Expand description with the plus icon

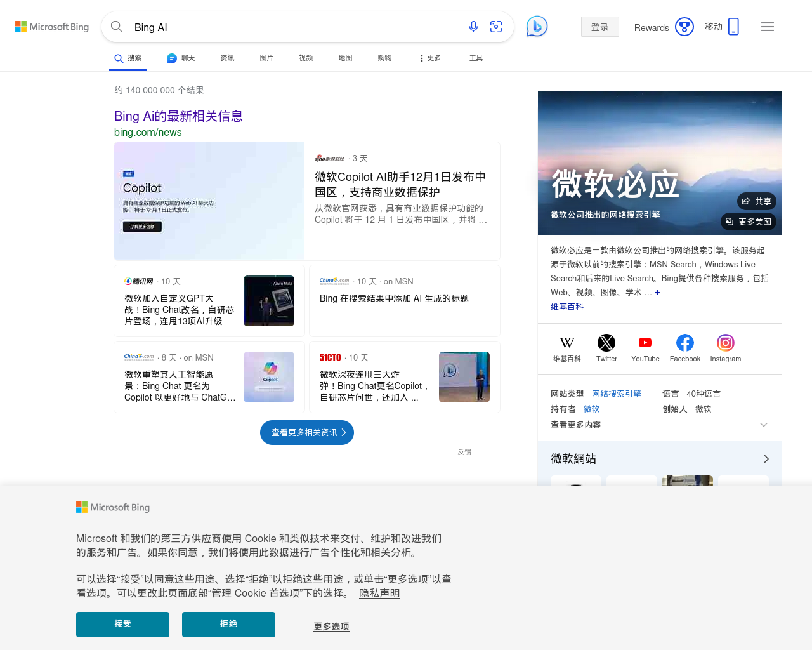(x=657, y=293)
